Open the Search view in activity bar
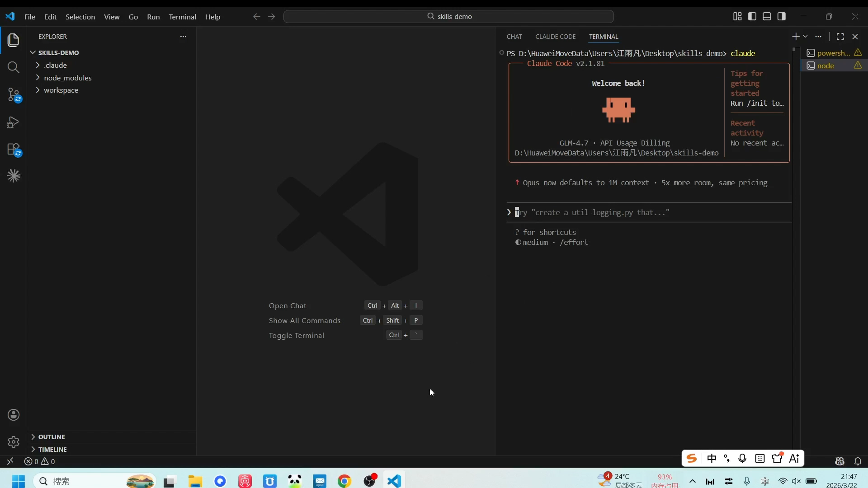The height and width of the screenshot is (488, 868). (x=14, y=68)
